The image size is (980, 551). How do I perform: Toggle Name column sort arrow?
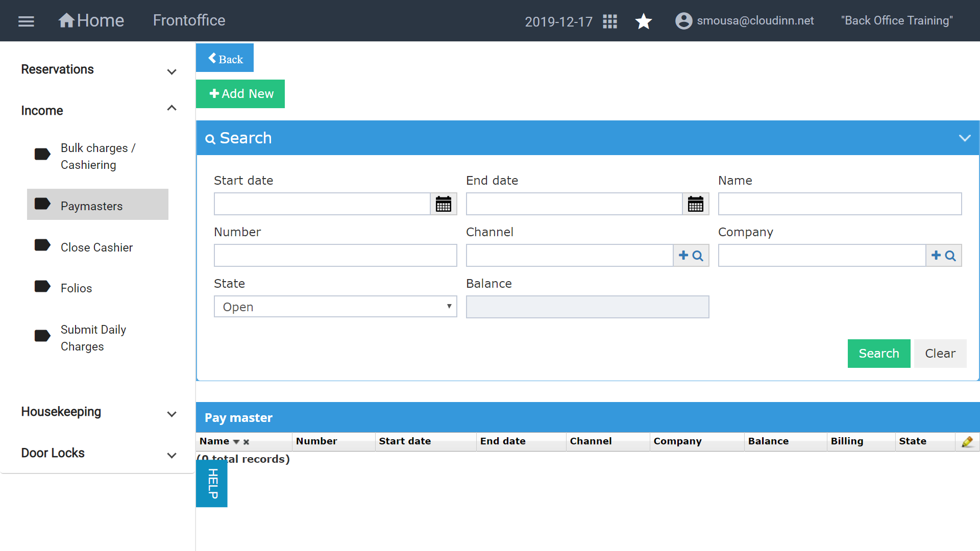tap(236, 442)
